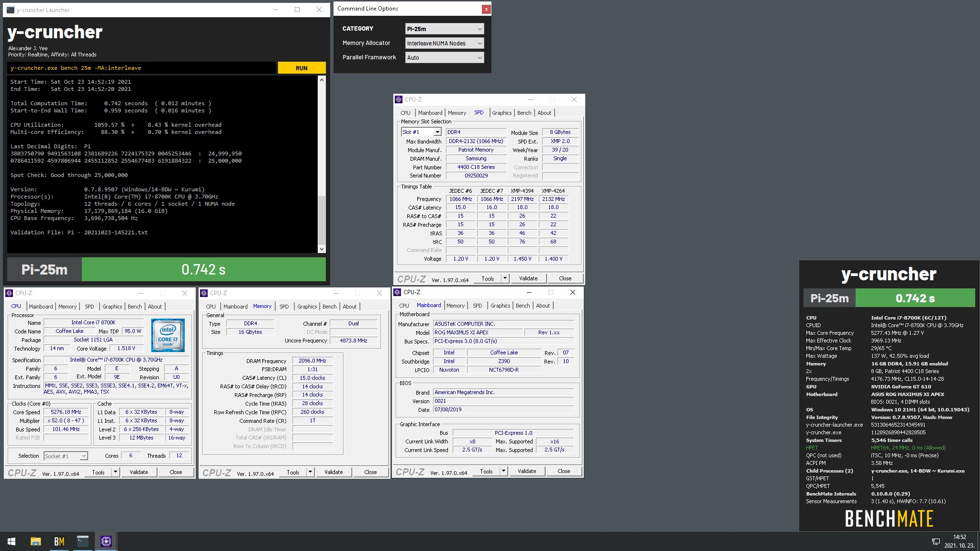980x551 pixels.
Task: Click the network tray icon
Action: (935, 541)
